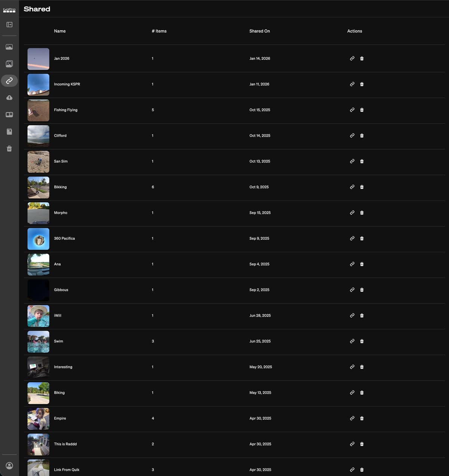
Task: Delete the Empire share
Action: (x=362, y=418)
